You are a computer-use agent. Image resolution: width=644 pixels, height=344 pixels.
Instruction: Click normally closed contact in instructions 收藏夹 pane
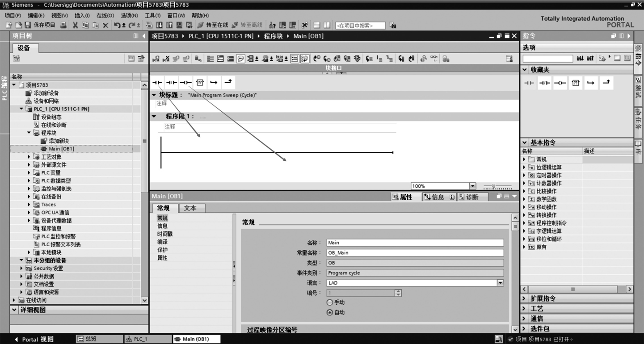(x=544, y=83)
